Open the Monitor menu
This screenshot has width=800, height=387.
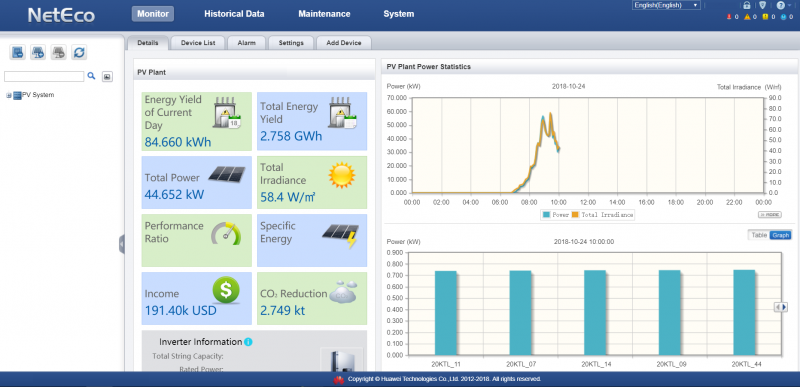[x=153, y=14]
